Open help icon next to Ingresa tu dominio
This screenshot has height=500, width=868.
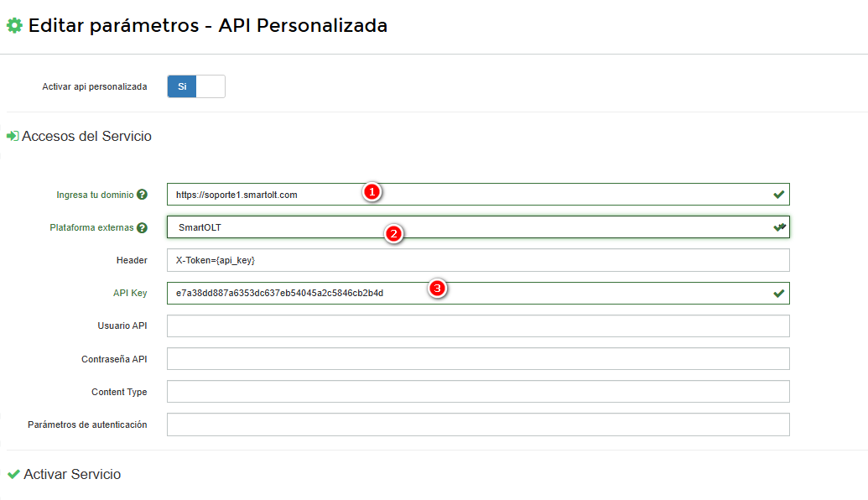(143, 195)
